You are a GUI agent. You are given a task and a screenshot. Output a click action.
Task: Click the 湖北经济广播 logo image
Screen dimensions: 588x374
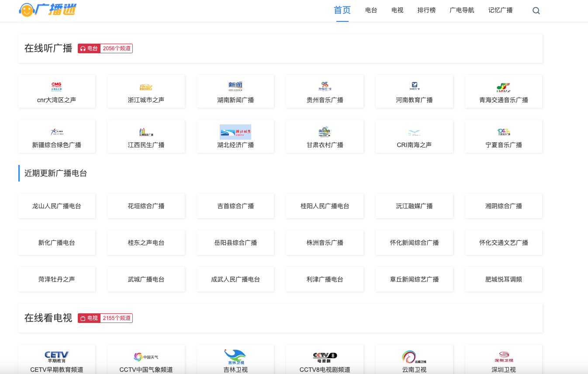(x=235, y=132)
